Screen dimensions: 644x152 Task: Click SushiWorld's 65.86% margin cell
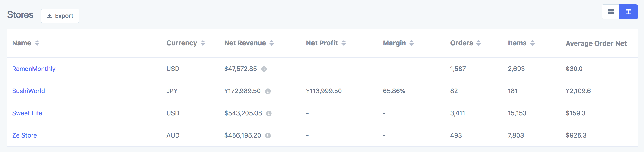pos(394,91)
